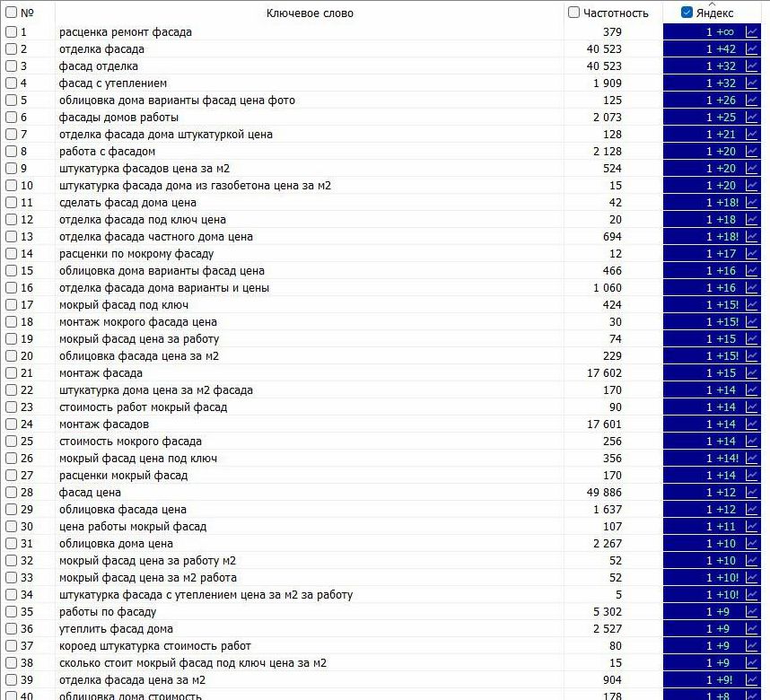Open chart icon for 'мокрый фасад под ключ'

point(752,305)
